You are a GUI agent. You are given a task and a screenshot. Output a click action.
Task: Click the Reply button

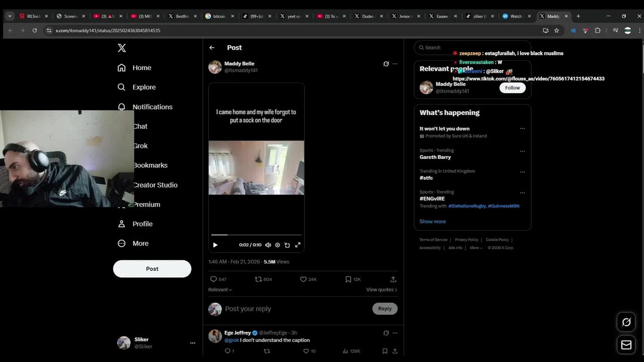[385, 309]
